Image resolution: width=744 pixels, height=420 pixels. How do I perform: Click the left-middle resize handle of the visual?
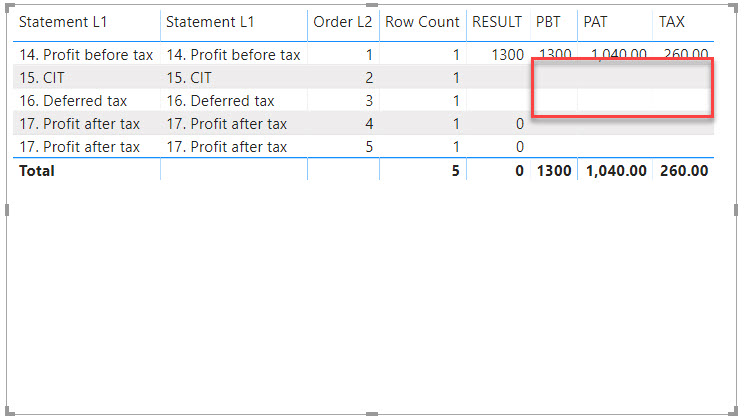pos(7,210)
